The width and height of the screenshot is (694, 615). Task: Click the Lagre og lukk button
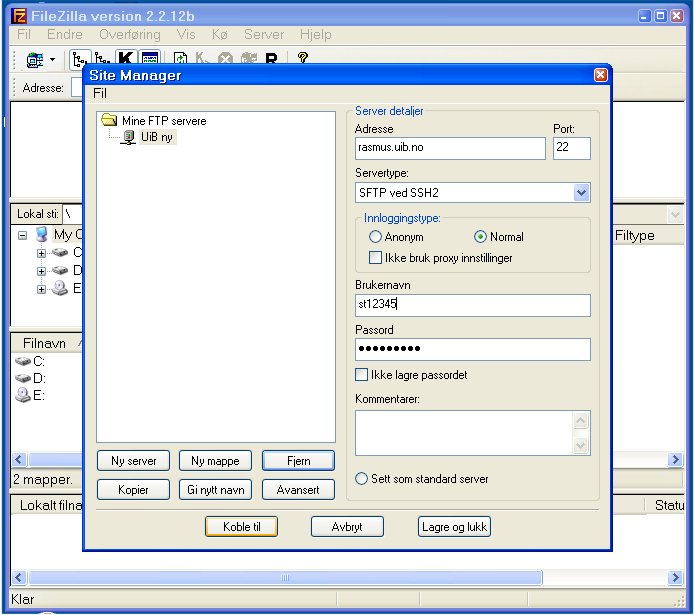tap(454, 526)
